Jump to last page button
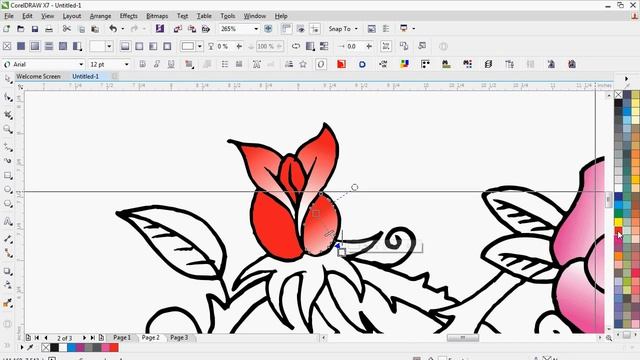The width and height of the screenshot is (640, 360). [93, 338]
